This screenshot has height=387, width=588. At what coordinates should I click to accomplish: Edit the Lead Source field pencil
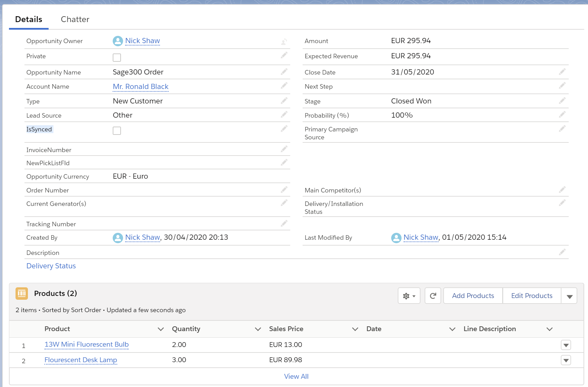(284, 115)
